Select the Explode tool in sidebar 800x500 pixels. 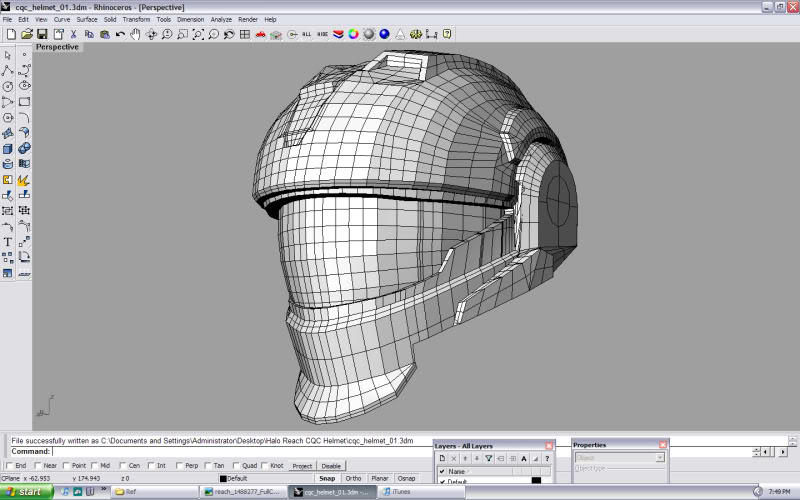tap(24, 180)
